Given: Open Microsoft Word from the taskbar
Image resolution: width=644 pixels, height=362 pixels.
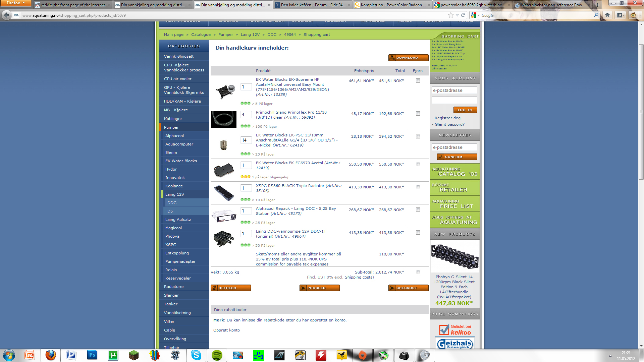Looking at the screenshot, I should (x=71, y=355).
